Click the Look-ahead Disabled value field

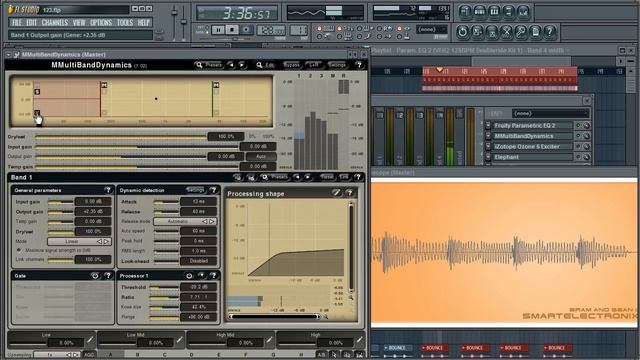198,261
